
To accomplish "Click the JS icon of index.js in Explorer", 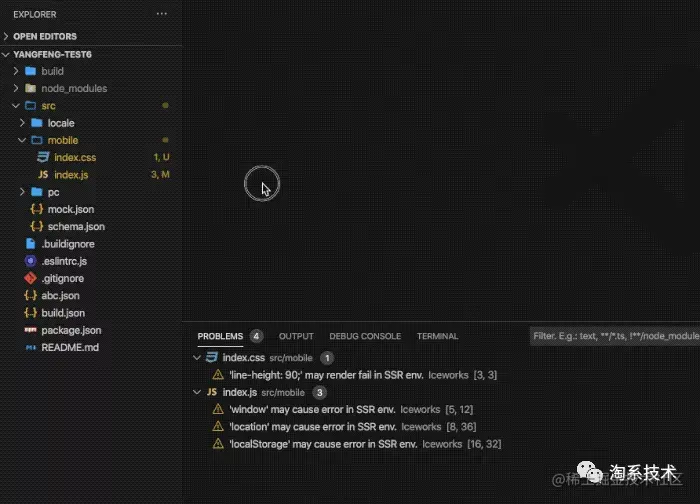I will (43, 175).
